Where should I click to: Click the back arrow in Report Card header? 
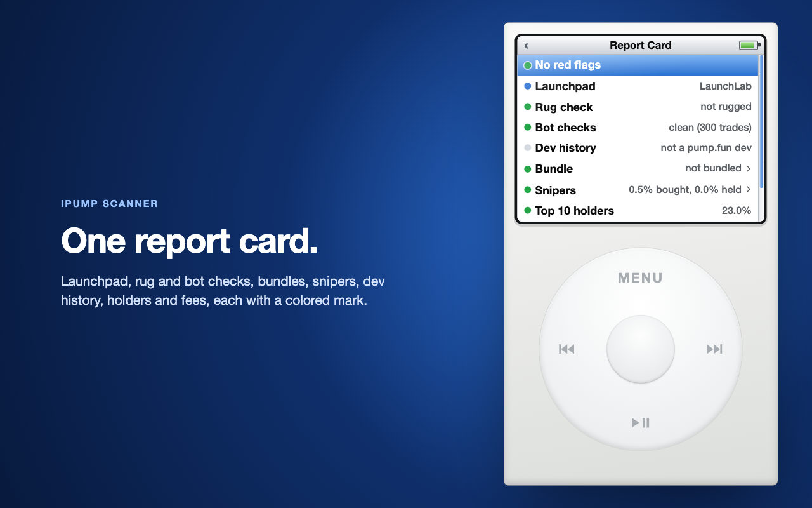coord(527,46)
